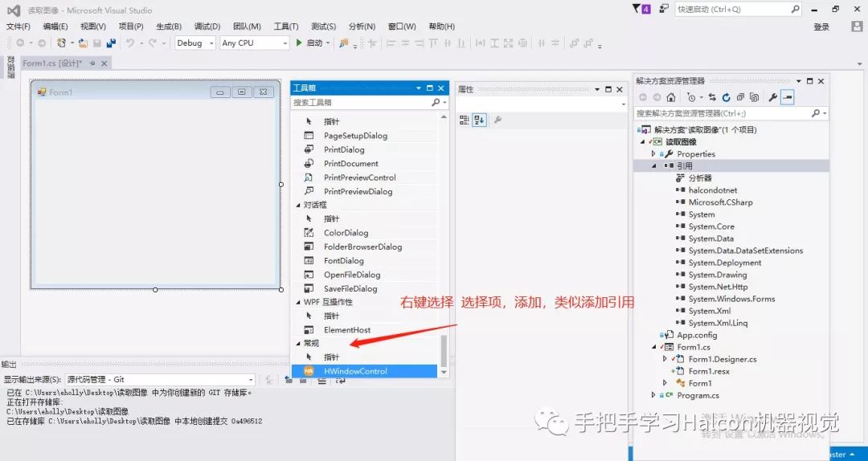Expand the Program.cs node
868x461 pixels.
tap(653, 395)
